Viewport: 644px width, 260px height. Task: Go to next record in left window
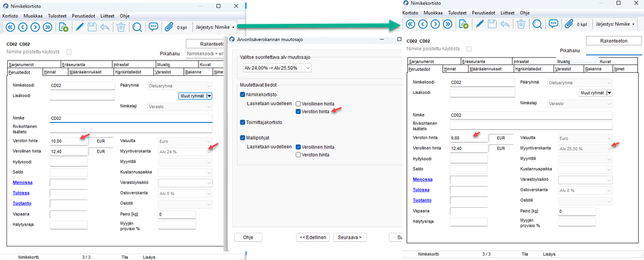click(x=35, y=28)
